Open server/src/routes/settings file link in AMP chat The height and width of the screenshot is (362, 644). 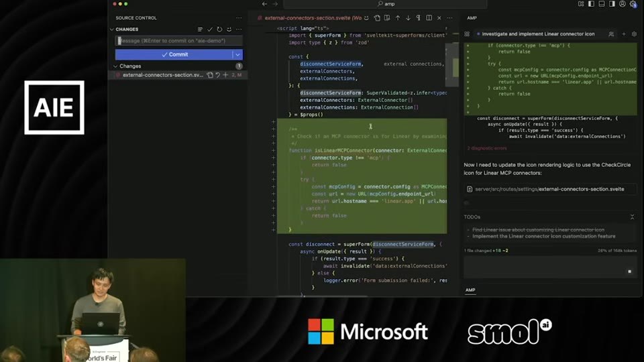pos(549,189)
